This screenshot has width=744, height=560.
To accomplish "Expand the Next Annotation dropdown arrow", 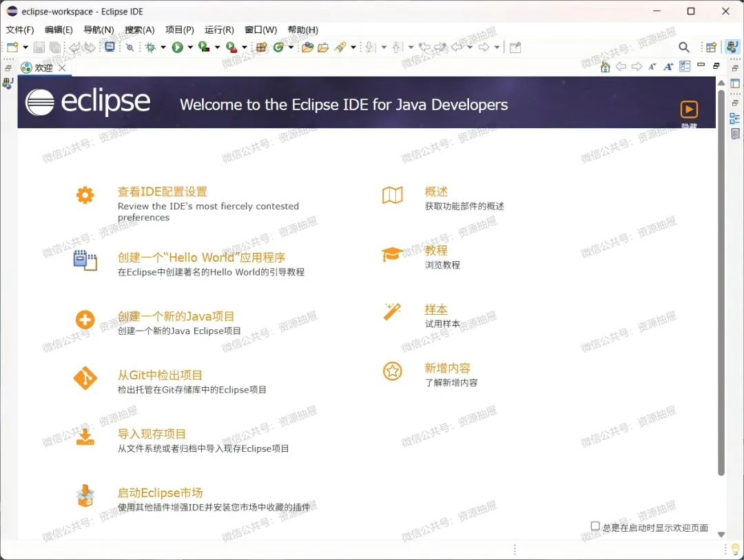I will (384, 47).
